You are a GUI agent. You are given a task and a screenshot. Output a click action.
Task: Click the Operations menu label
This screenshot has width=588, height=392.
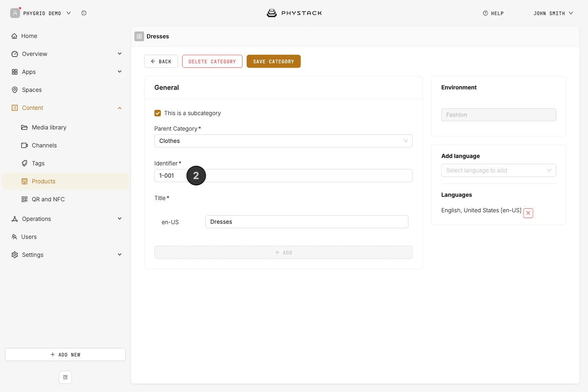click(37, 219)
